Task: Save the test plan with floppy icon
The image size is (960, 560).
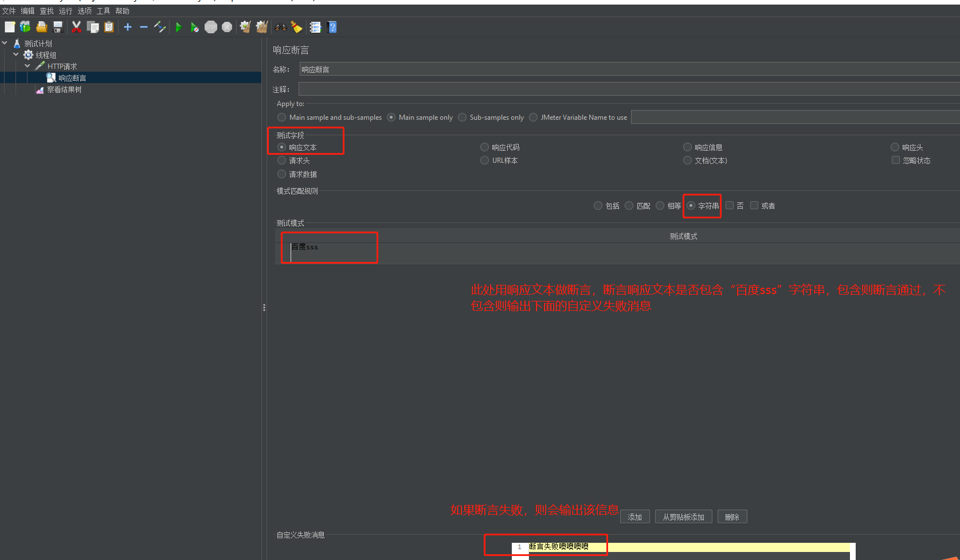Action: click(x=57, y=27)
